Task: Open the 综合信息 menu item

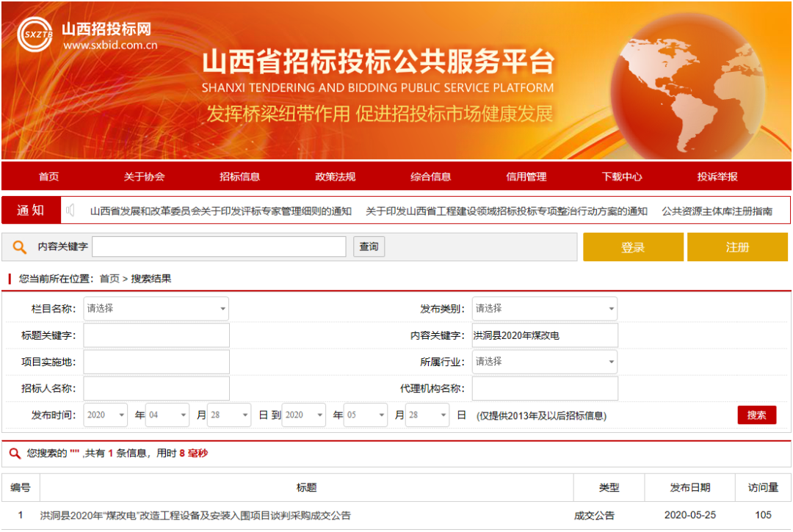Action: [x=431, y=176]
